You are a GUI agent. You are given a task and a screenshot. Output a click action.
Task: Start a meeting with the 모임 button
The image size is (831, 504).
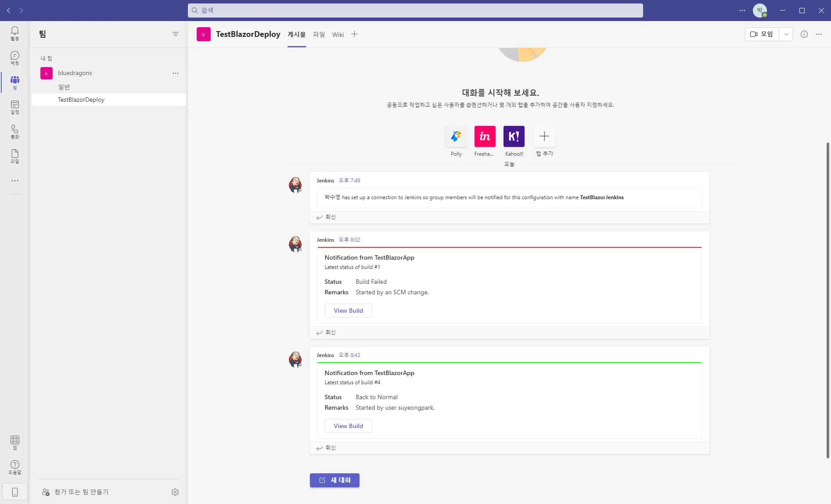pyautogui.click(x=762, y=34)
